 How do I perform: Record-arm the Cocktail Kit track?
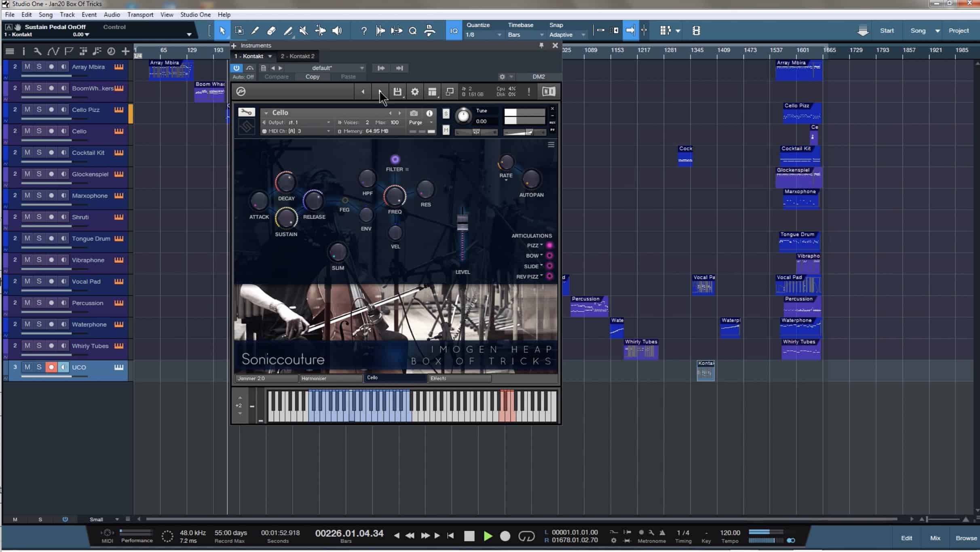51,152
